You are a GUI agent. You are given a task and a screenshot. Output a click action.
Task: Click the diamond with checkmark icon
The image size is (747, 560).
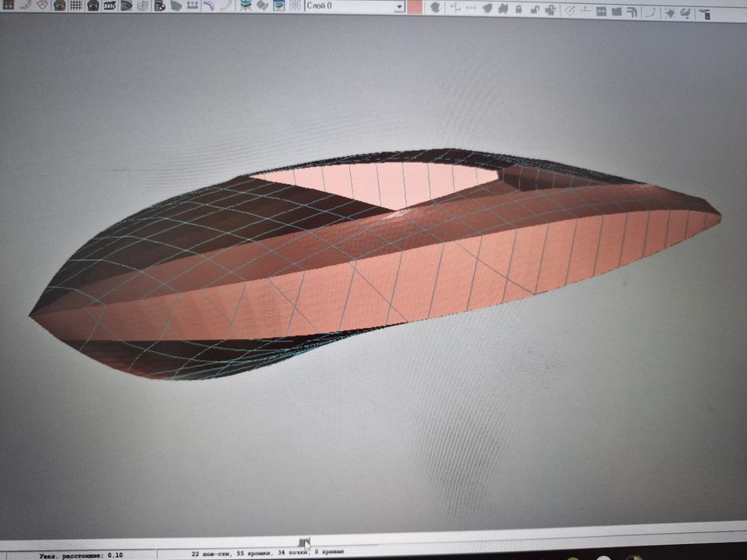[569, 10]
